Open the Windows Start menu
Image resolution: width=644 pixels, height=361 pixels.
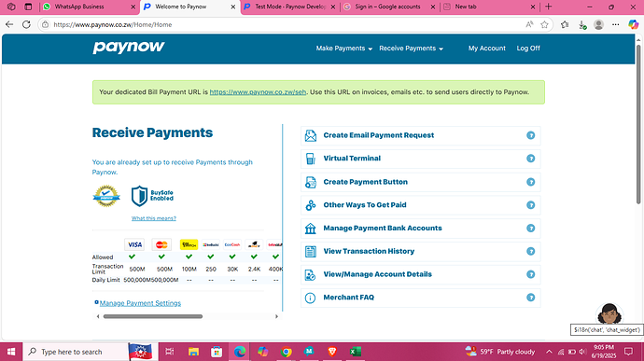coord(11,352)
